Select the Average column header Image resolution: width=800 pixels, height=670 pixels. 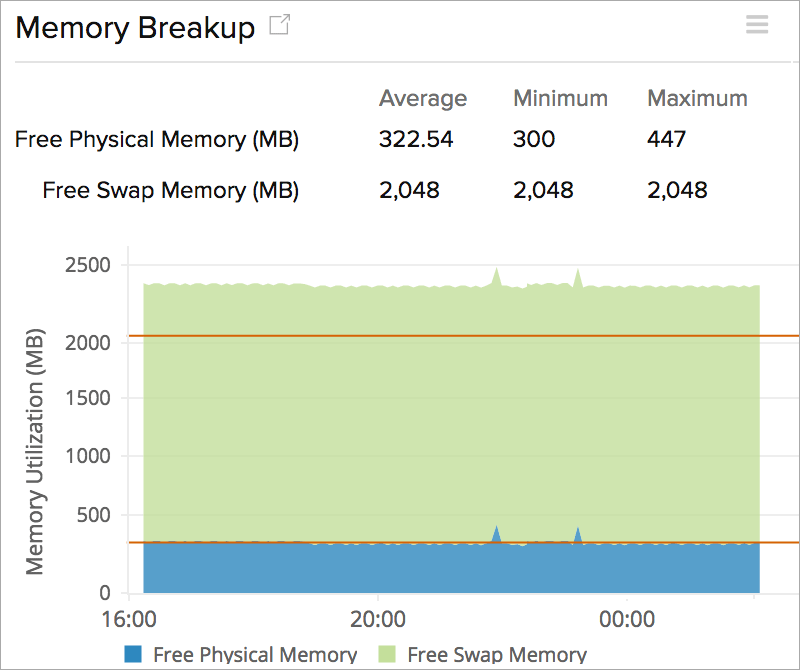(x=423, y=98)
